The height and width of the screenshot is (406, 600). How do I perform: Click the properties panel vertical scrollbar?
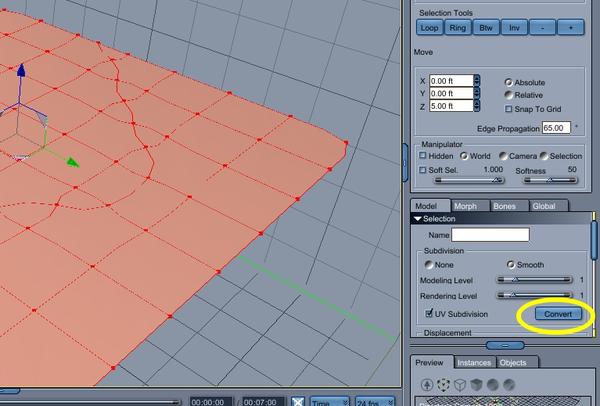(594, 241)
